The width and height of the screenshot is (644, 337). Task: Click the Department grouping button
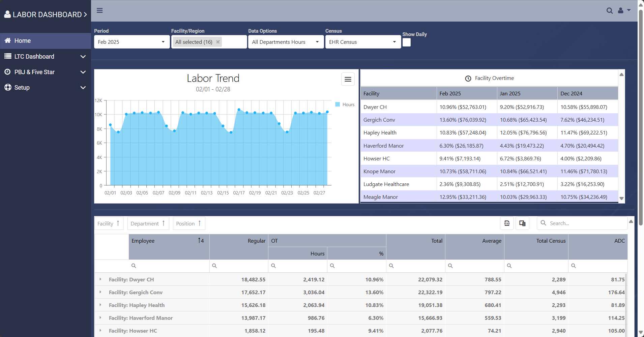[x=148, y=223]
